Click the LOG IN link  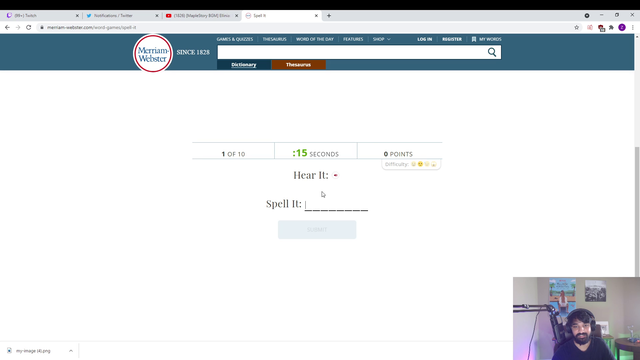[x=424, y=39]
